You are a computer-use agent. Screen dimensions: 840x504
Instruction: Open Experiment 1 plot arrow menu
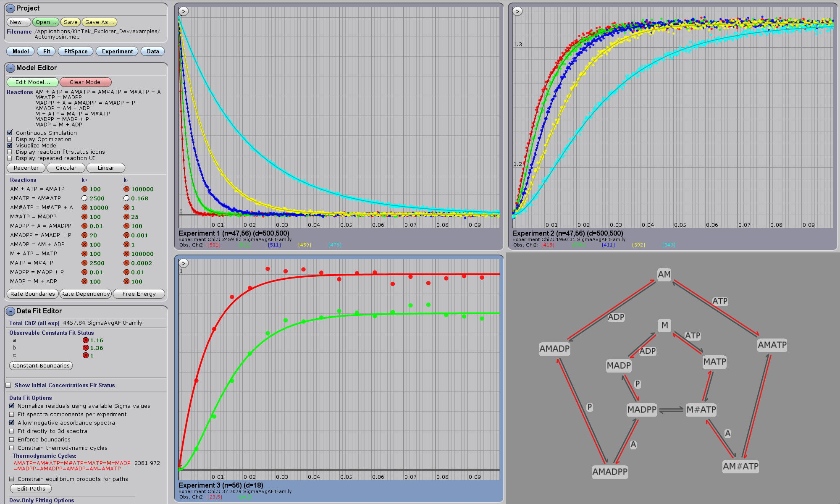[184, 11]
